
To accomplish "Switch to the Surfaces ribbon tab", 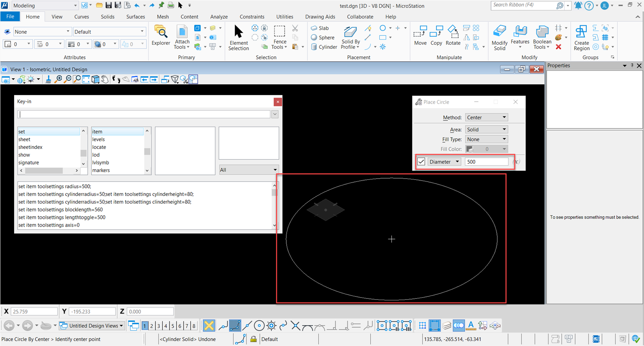I will tap(136, 17).
